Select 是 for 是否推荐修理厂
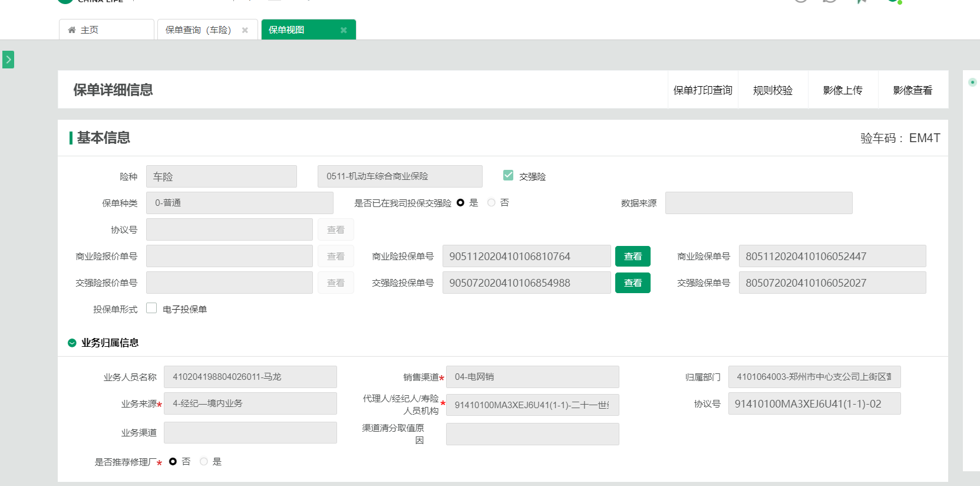Image resolution: width=980 pixels, height=486 pixels. [x=204, y=461]
